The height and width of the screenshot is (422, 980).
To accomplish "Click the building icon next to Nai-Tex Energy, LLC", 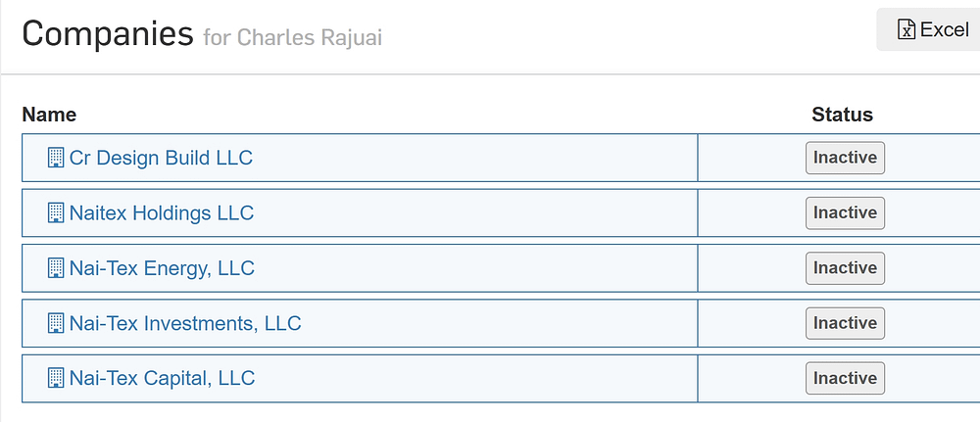I will [x=56, y=268].
